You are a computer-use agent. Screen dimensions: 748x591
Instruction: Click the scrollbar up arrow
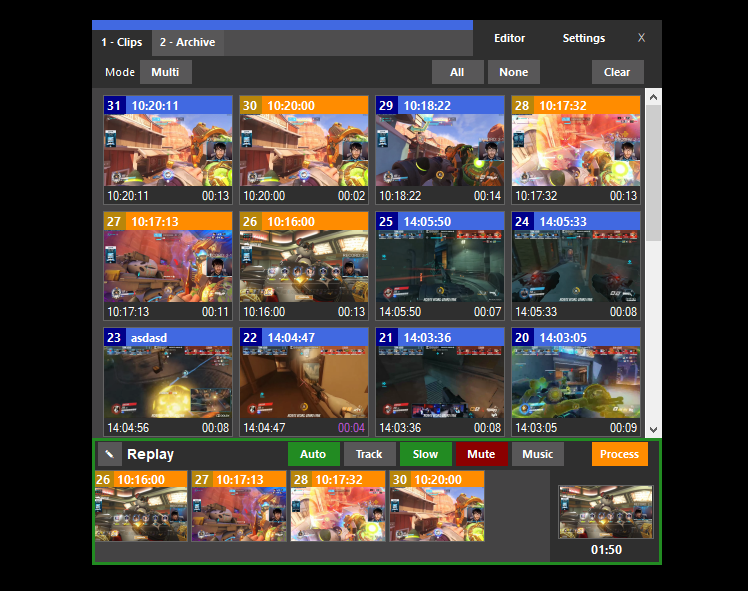pyautogui.click(x=654, y=97)
